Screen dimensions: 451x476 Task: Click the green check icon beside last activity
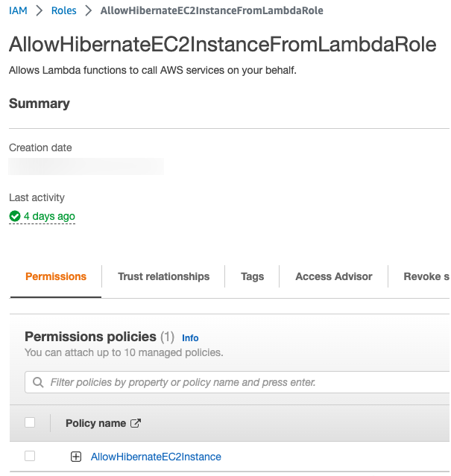click(15, 217)
